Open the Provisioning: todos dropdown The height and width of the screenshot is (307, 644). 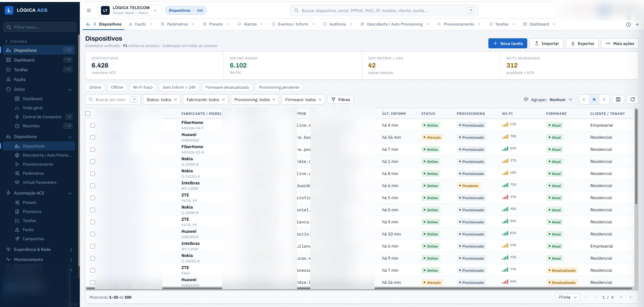[255, 99]
